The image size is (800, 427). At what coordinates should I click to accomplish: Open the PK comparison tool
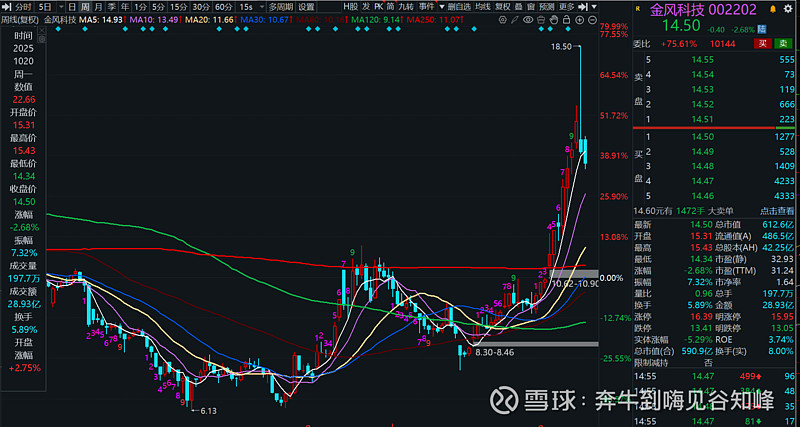click(379, 7)
